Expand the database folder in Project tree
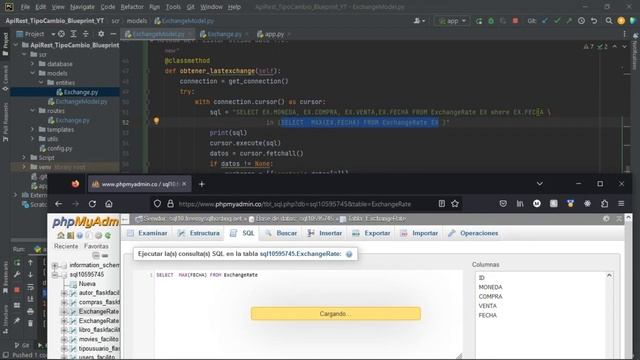 [33, 64]
